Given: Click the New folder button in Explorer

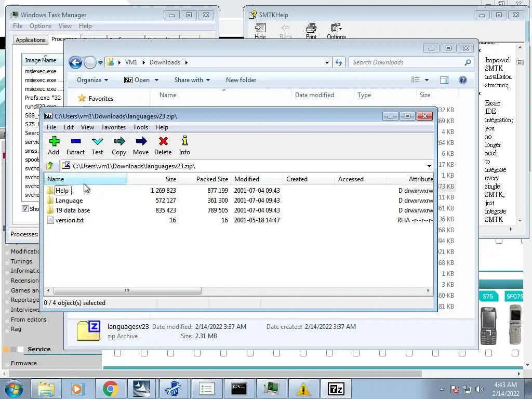Looking at the screenshot, I should pyautogui.click(x=241, y=80).
